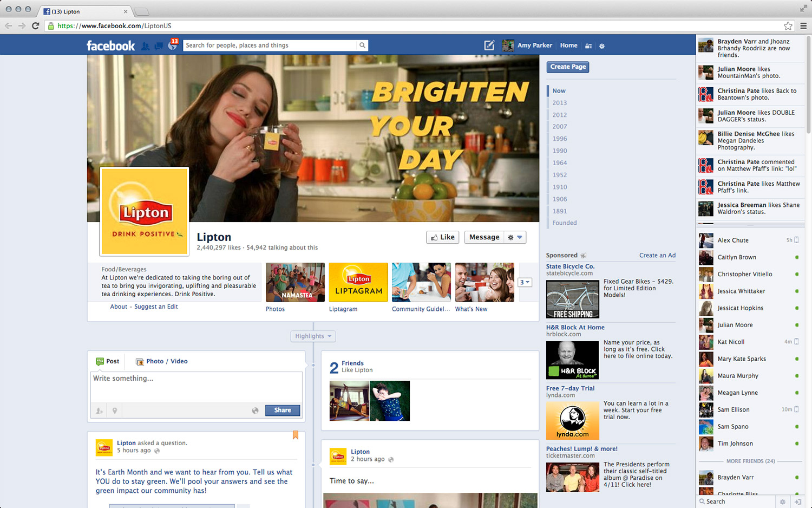Select the Post tab in composer
Image resolution: width=812 pixels, height=508 pixels.
point(108,361)
